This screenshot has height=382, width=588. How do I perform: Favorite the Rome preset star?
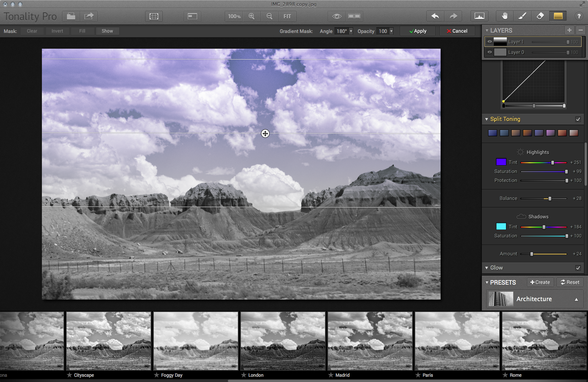(x=505, y=375)
